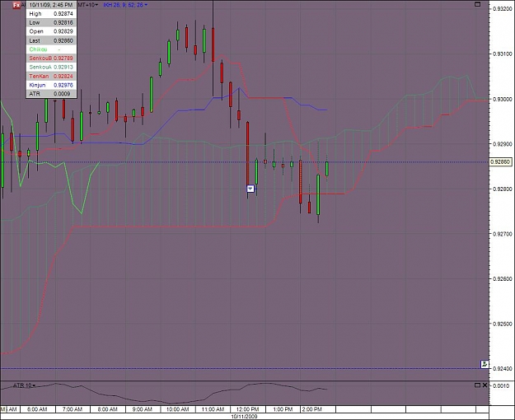Click the High 0.92874 row
This screenshot has width=515, height=420.
(x=51, y=14)
